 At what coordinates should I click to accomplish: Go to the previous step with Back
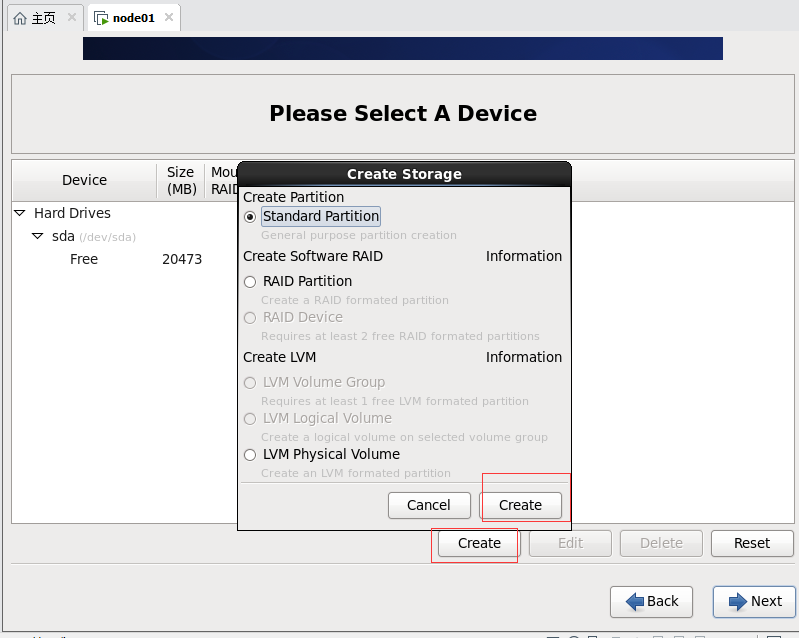point(652,602)
